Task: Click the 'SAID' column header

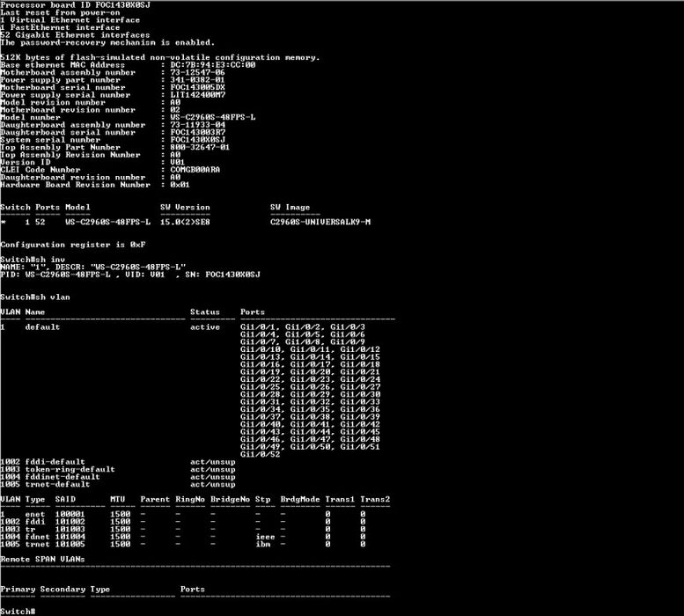Action: click(65, 499)
